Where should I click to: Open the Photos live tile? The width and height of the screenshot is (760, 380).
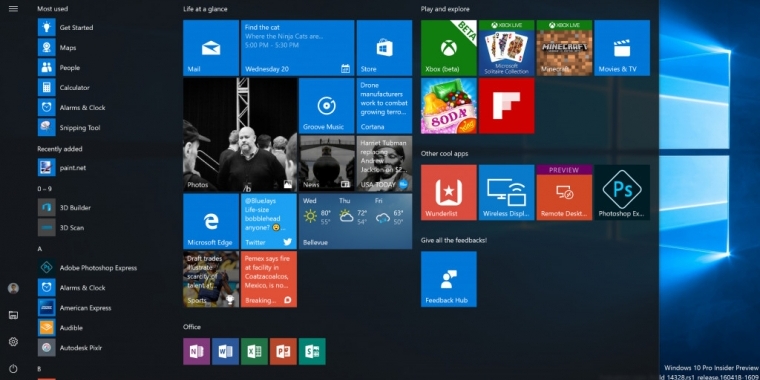coord(240,135)
